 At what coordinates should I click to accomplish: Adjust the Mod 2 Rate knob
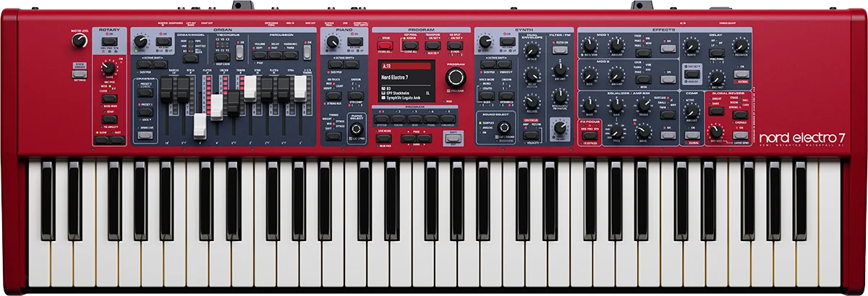(x=589, y=75)
